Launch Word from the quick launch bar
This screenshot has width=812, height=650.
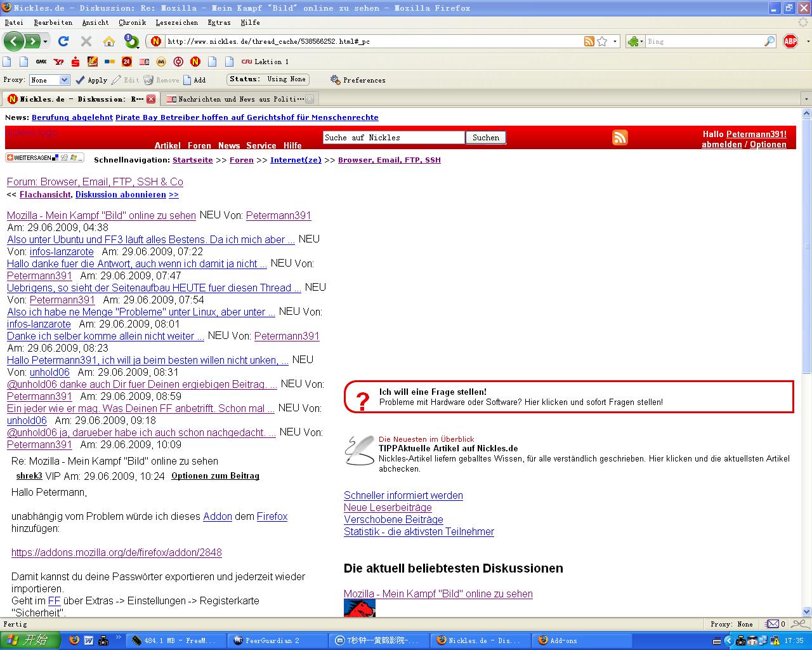point(89,640)
